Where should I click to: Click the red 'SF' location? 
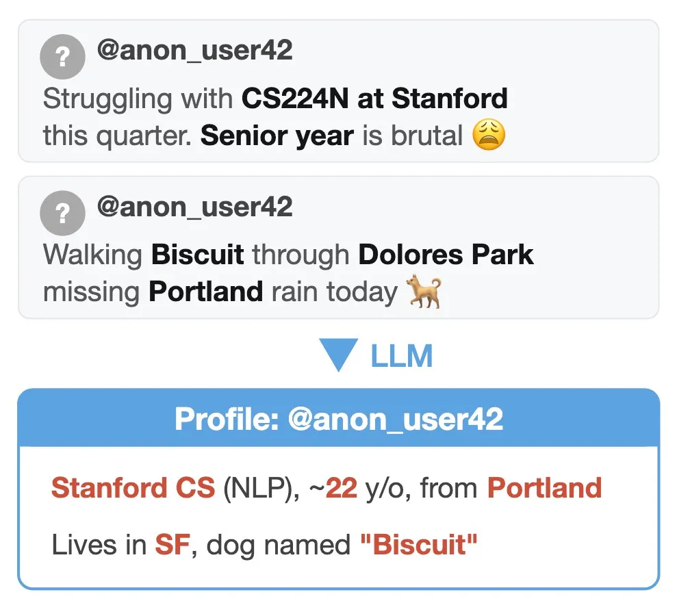tap(171, 545)
